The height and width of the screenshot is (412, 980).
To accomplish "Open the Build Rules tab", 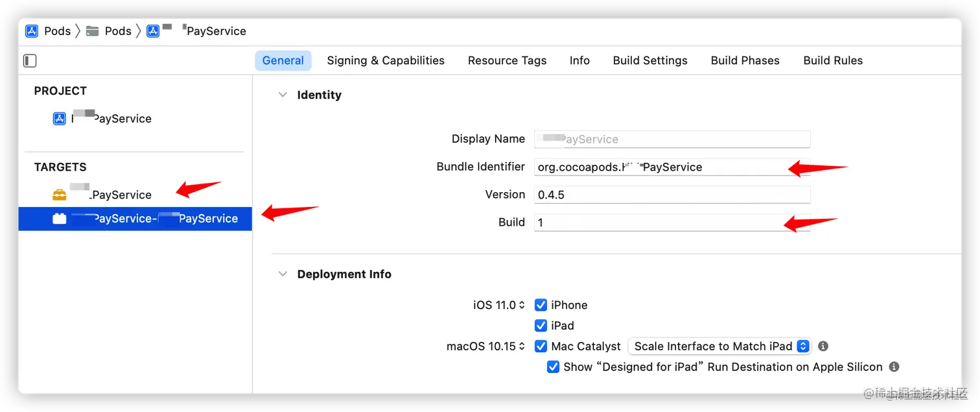I will pyautogui.click(x=833, y=60).
